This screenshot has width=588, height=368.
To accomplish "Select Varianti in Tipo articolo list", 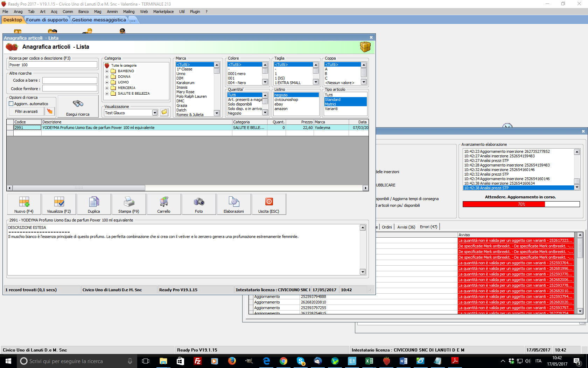I will pyautogui.click(x=331, y=109).
